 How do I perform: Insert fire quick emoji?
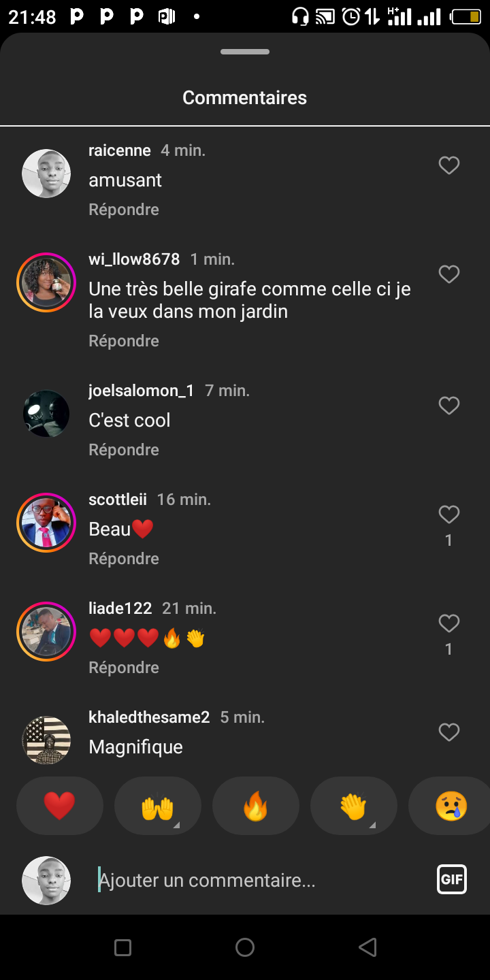(x=256, y=806)
